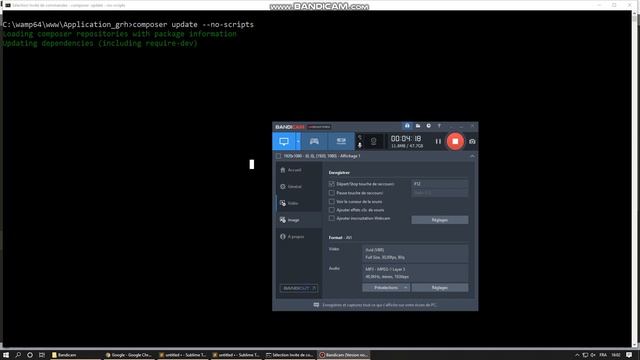Viewport: 640px width, 360px height.
Task: Open Cortana circle icon on taskbar
Action: click(30, 355)
